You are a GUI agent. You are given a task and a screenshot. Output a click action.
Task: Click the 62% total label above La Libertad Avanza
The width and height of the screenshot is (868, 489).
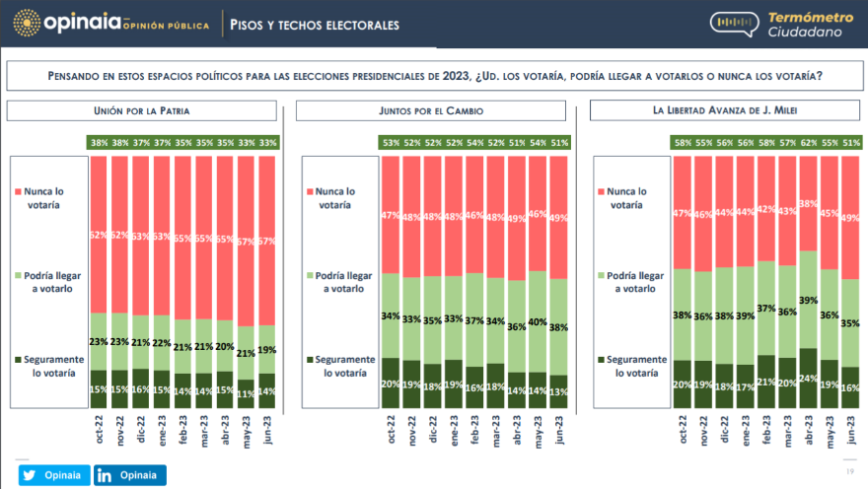pos(808,143)
